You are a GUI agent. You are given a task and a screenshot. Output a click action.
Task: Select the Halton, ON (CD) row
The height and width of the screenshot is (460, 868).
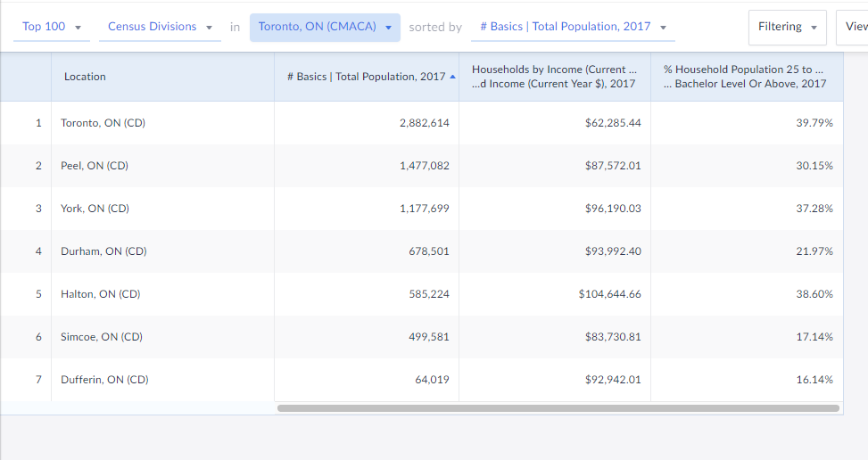click(x=100, y=294)
